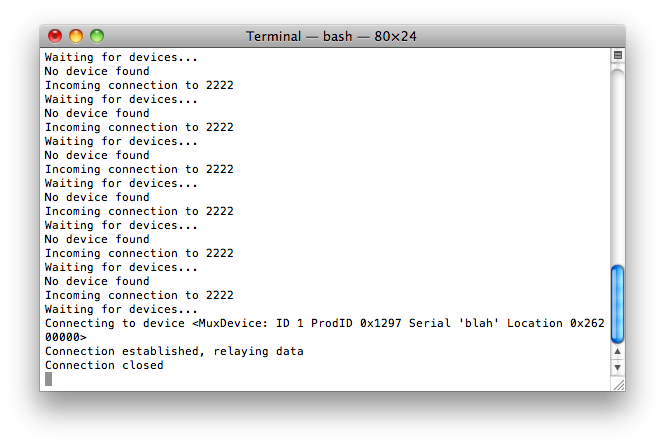Click the blue scrollbar thumb
The image size is (665, 446).
pos(617,304)
